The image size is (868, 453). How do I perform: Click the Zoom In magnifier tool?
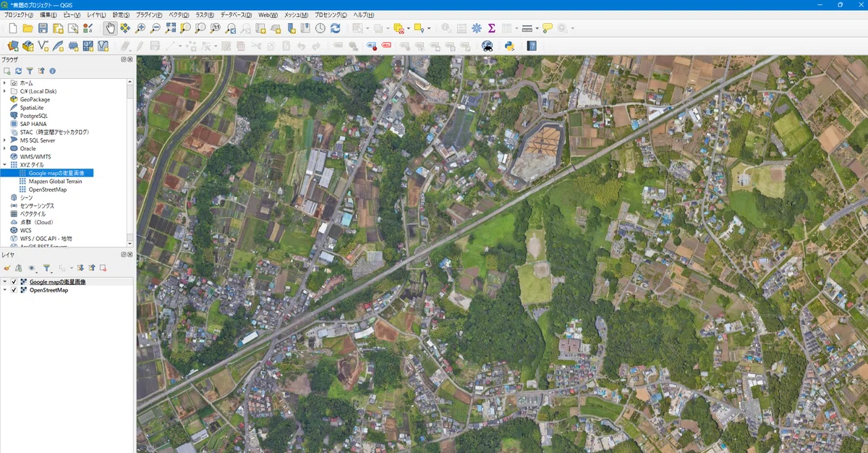point(140,28)
